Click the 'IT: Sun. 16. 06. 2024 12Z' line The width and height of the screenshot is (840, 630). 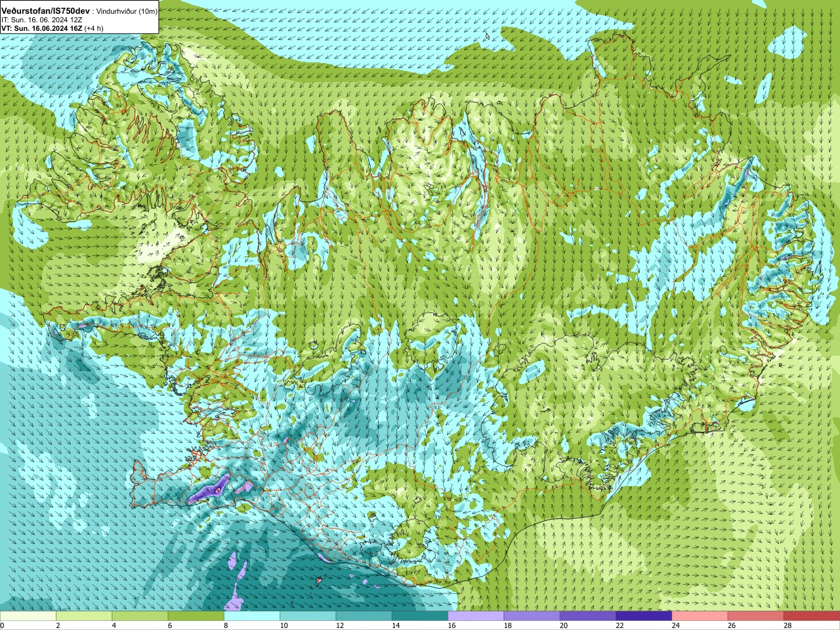tap(42, 20)
